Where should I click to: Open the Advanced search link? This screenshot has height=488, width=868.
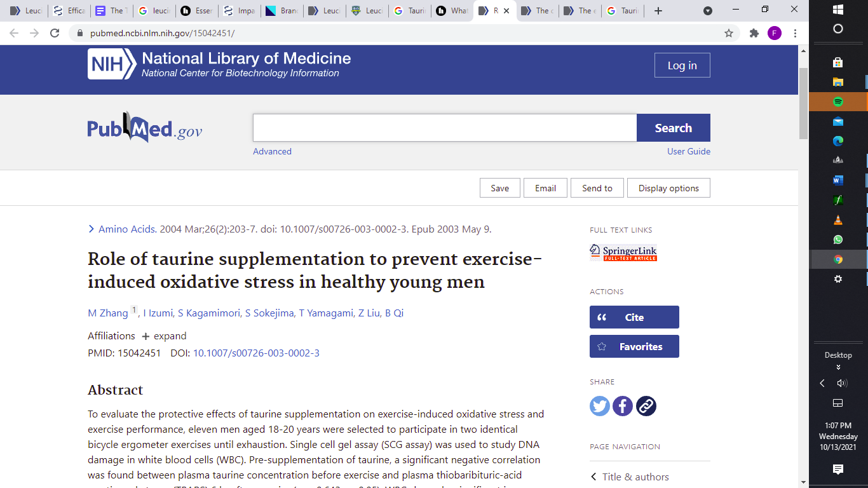(272, 151)
